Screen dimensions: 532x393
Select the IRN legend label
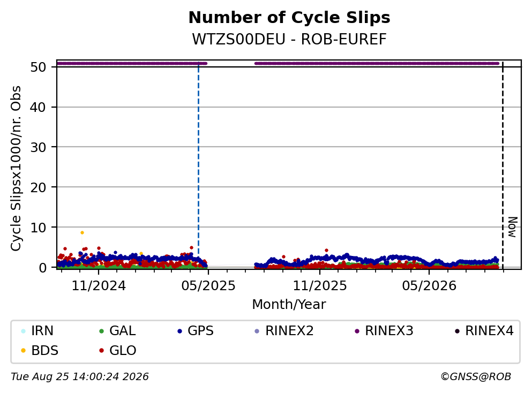tap(42, 331)
